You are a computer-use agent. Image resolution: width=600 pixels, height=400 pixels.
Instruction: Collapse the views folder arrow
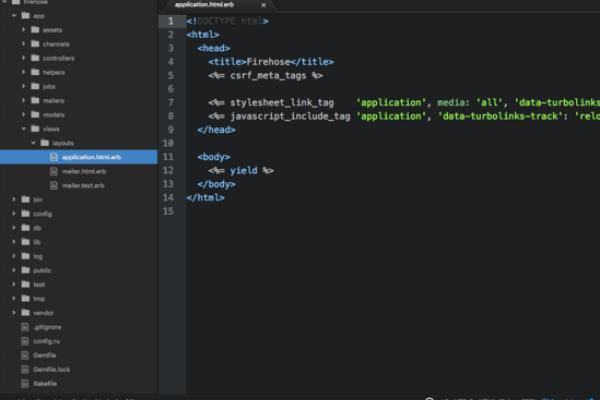pos(23,129)
